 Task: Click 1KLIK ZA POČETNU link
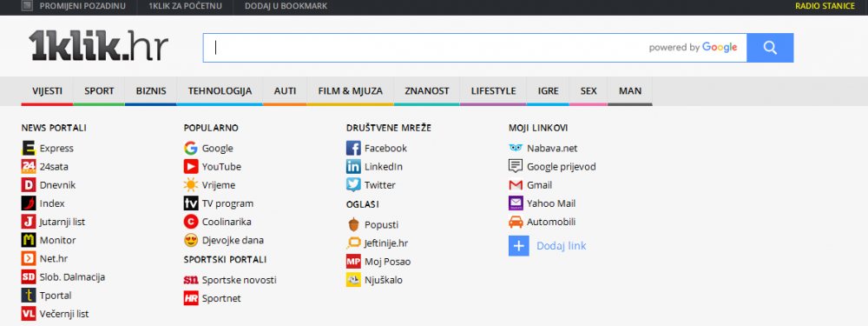(x=186, y=6)
